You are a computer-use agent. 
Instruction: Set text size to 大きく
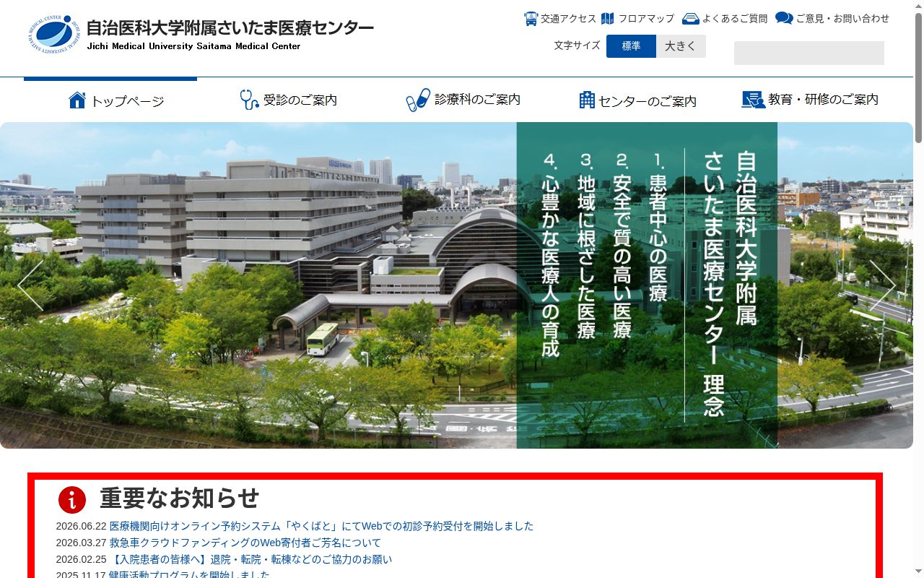point(681,46)
